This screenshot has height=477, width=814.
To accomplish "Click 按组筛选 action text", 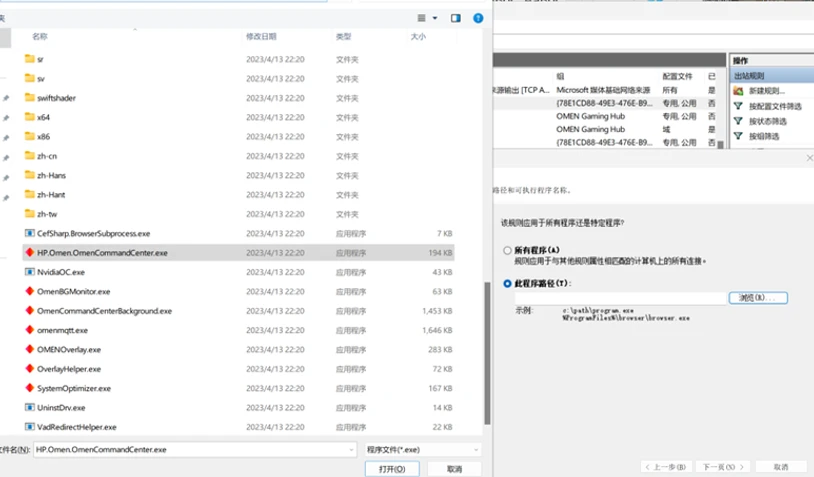I will tap(764, 137).
